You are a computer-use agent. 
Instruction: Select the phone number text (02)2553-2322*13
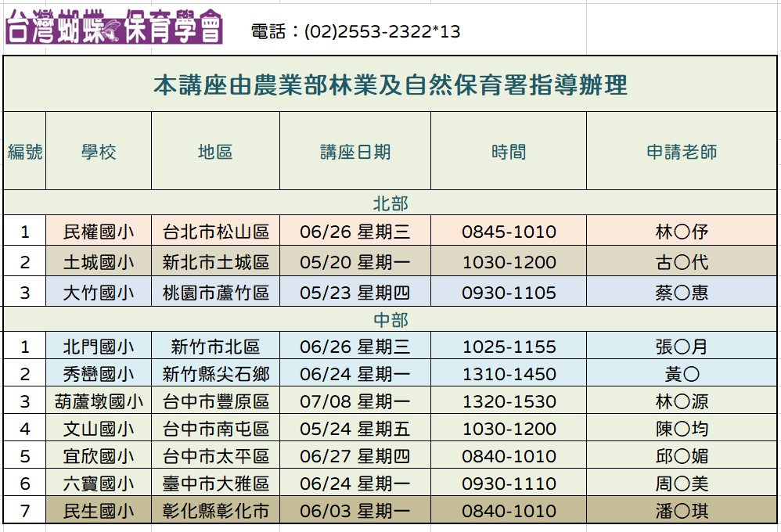(355, 31)
